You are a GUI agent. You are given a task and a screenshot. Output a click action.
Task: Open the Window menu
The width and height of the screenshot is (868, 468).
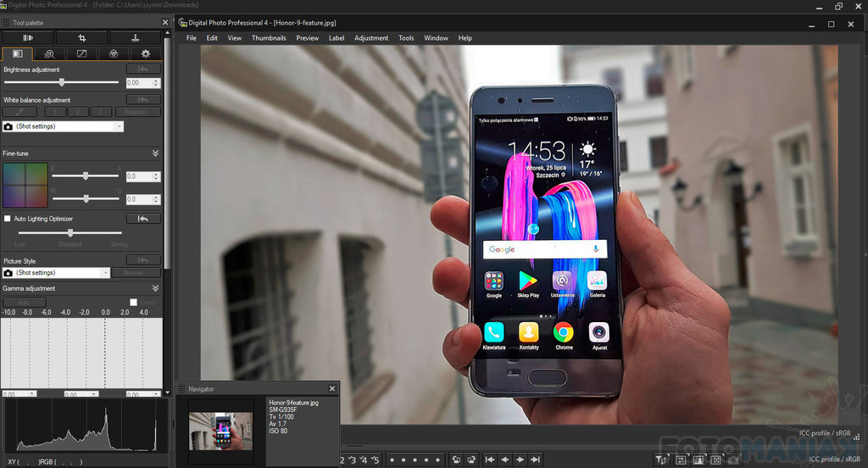coord(437,38)
